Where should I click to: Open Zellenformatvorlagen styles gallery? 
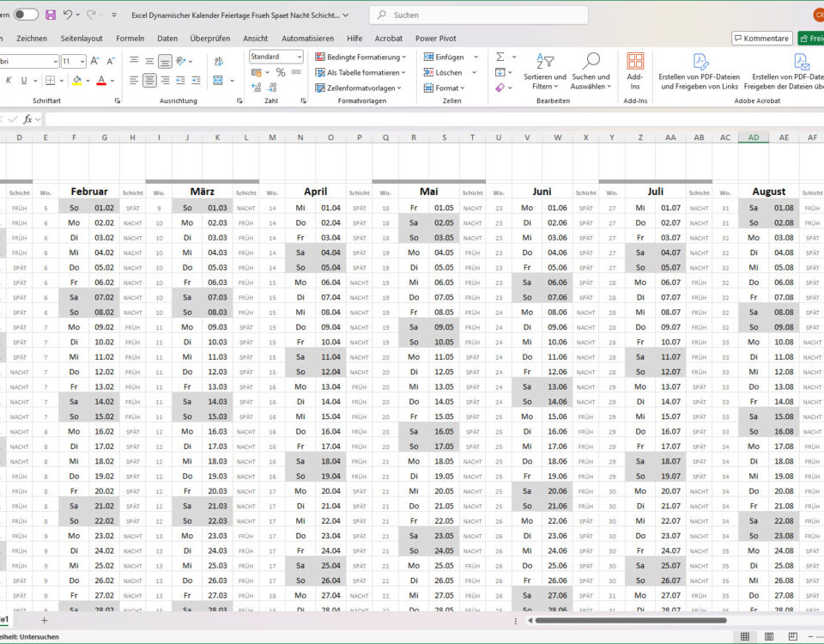(360, 88)
